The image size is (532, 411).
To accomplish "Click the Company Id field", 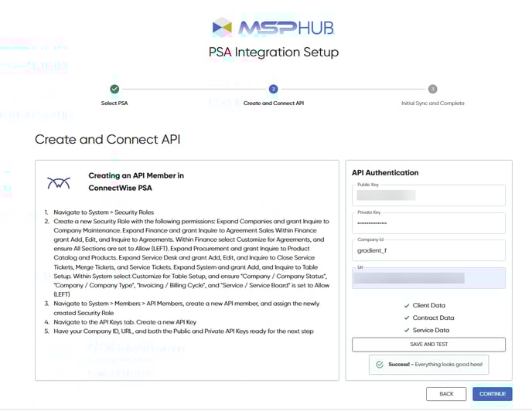I will tap(428, 250).
